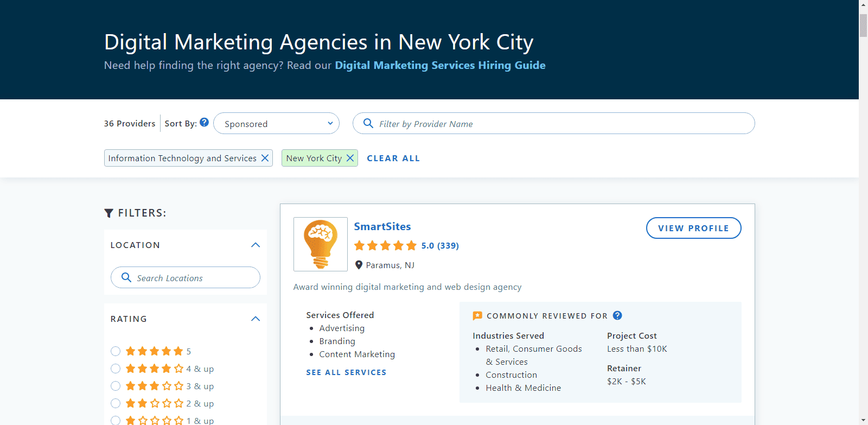Screen dimensions: 868x425
Task: Select the 4 & up rating filter
Action: pos(116,369)
